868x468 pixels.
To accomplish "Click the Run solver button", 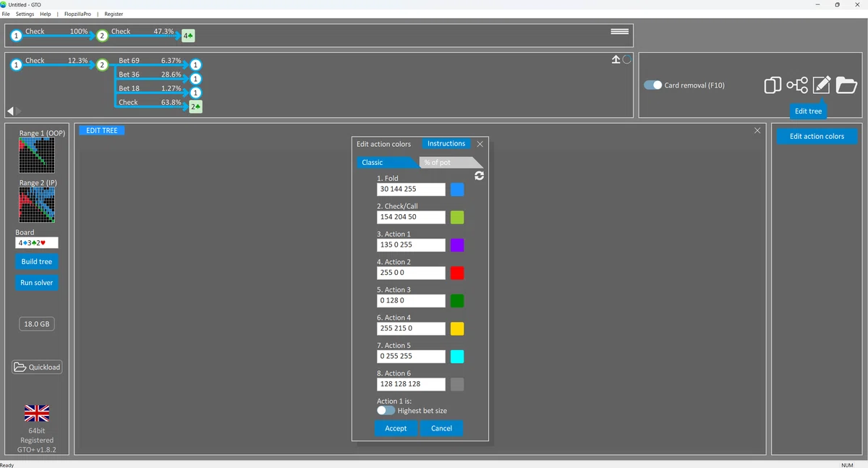I will (x=37, y=283).
